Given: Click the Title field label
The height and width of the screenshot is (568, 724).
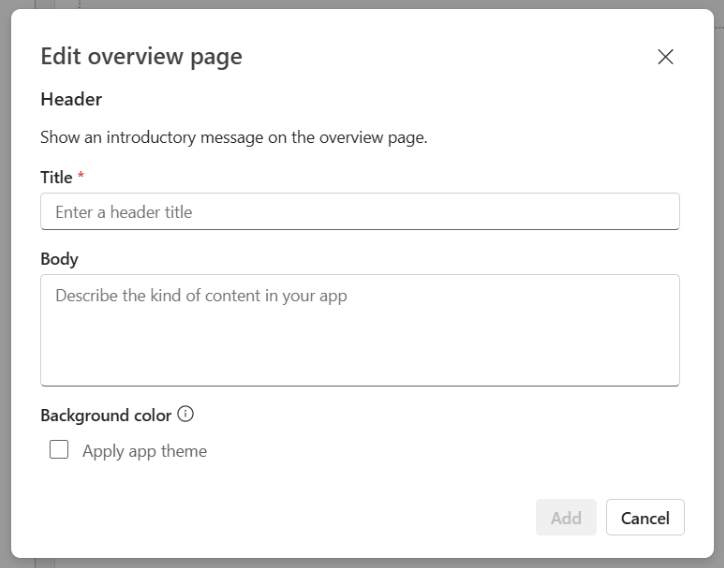Looking at the screenshot, I should (x=56, y=177).
